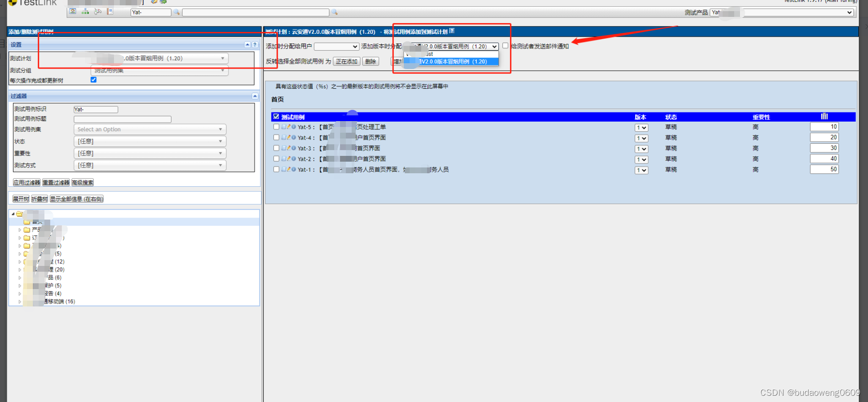Open the version dropdown for Yat-5

pos(641,128)
